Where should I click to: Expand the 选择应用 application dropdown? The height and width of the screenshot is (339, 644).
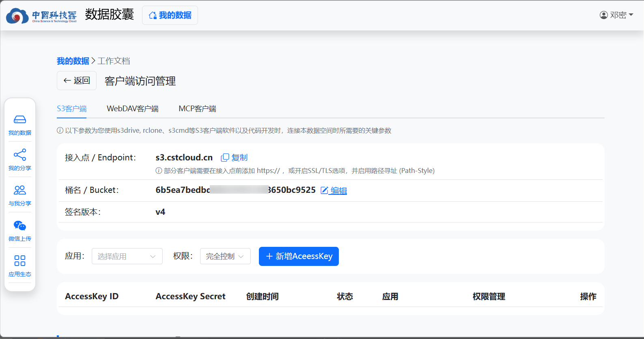coord(127,256)
